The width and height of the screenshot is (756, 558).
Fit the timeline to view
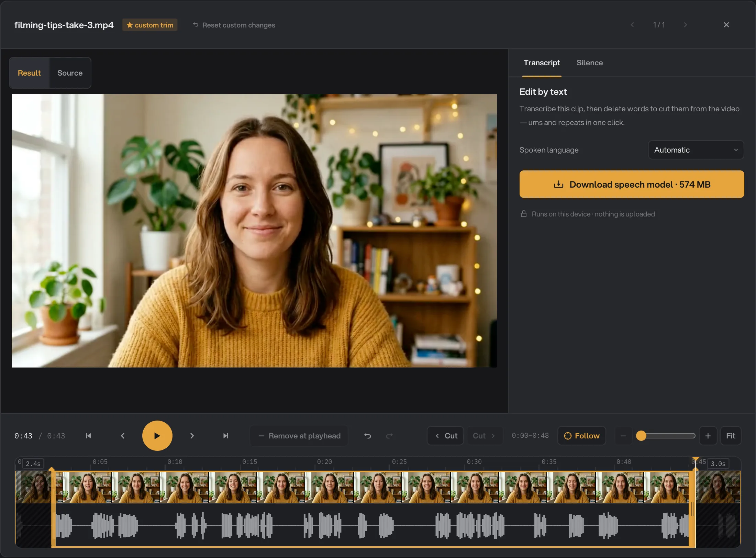click(x=731, y=436)
